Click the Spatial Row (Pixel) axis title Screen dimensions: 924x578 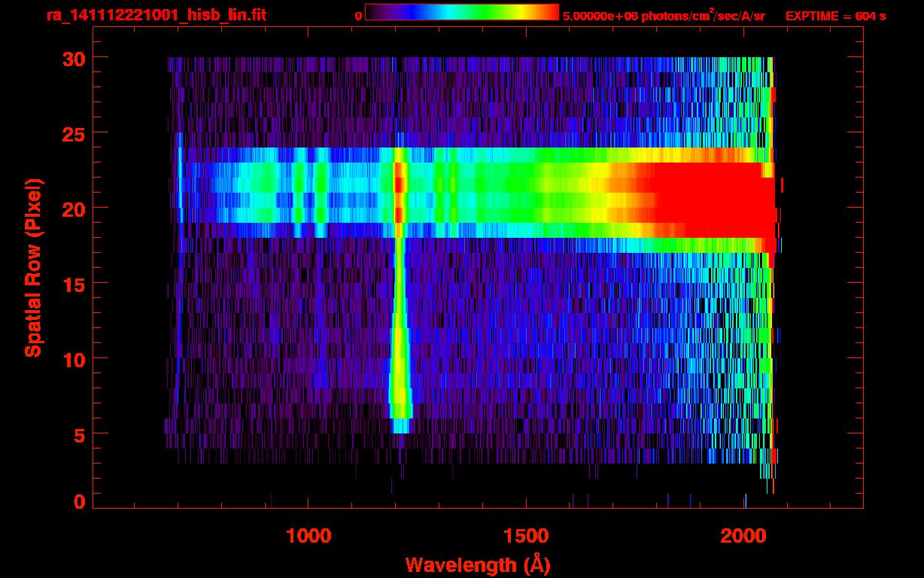33,267
